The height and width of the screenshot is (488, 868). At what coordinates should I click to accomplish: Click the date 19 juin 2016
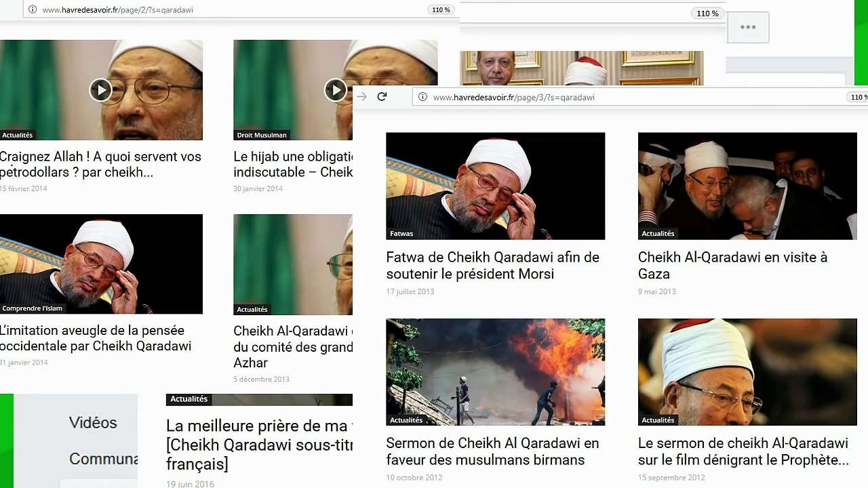190,484
